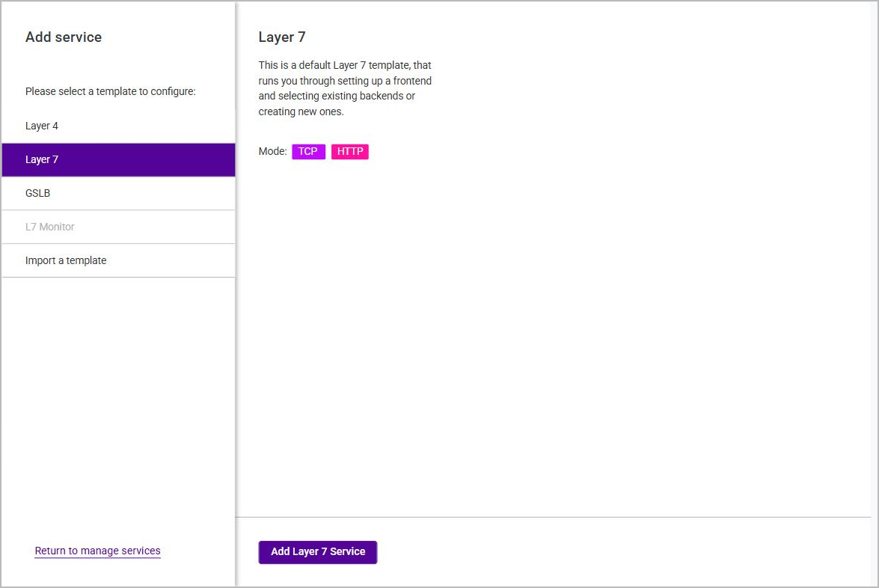Click the Layer 7 template description paragraph
The image size is (879, 588).
click(345, 88)
